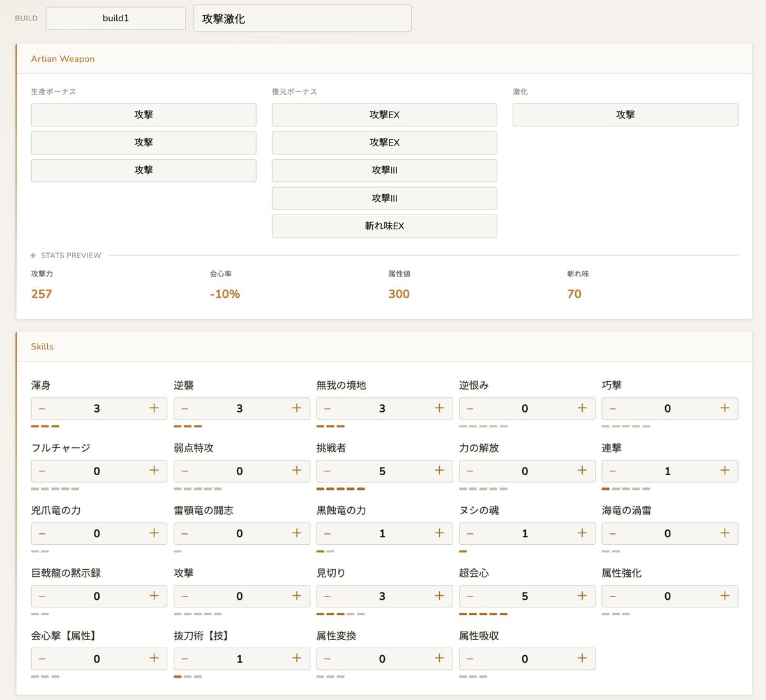
Task: Increase 属性吸収 skill with plus icon
Action: (582, 658)
